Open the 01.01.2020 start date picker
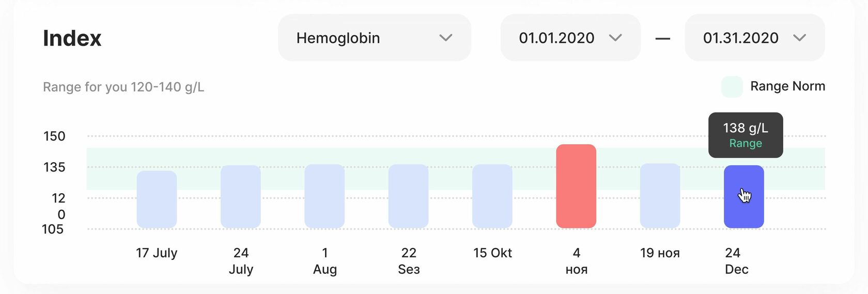Screen dimensions: 868x294 (x=570, y=38)
